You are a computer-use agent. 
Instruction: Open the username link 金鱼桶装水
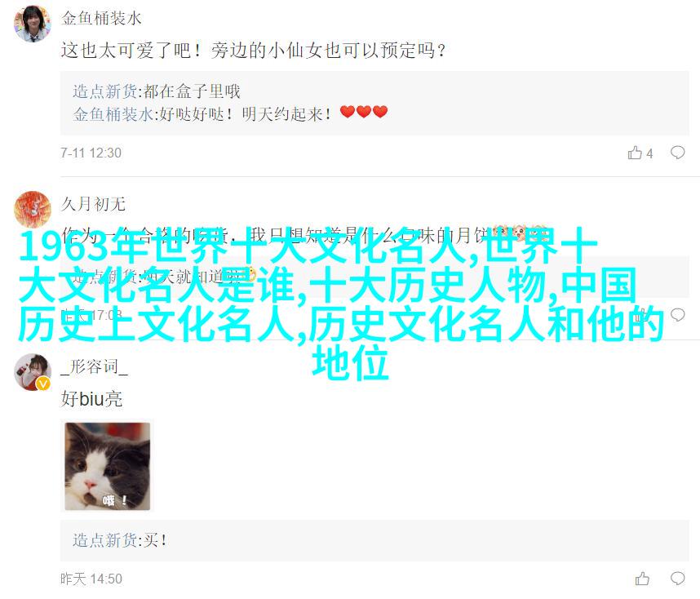point(101,18)
